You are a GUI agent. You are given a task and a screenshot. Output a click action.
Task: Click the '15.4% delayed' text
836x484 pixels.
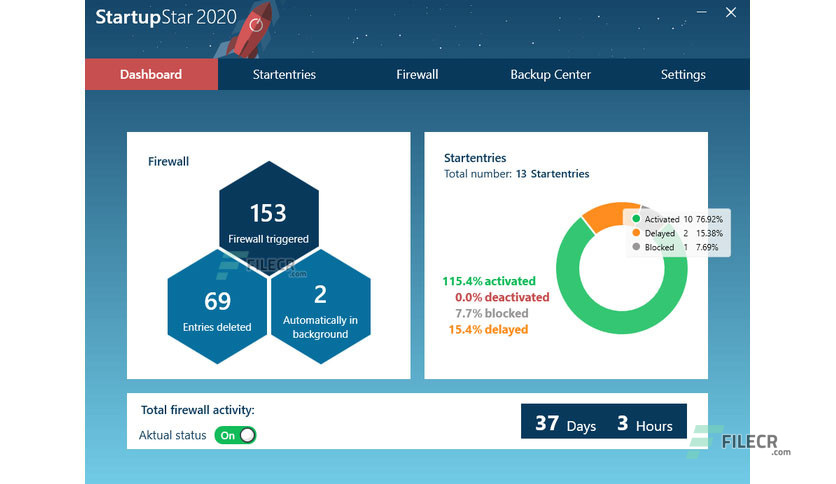click(x=488, y=329)
